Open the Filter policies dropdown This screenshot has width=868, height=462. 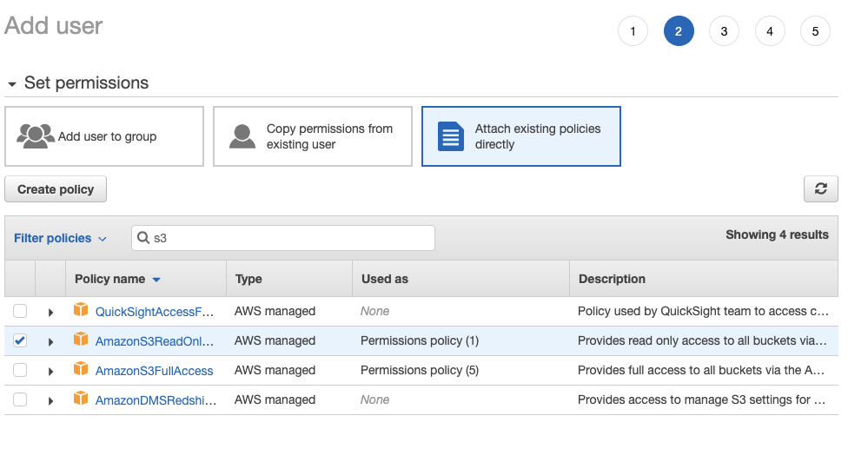60,238
